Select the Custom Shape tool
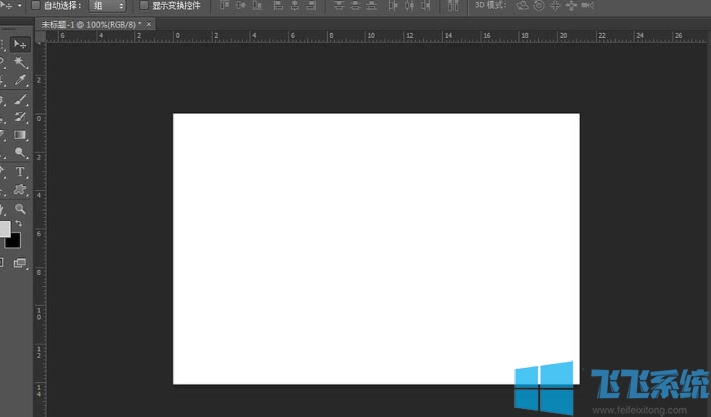The width and height of the screenshot is (711, 417). tap(20, 190)
